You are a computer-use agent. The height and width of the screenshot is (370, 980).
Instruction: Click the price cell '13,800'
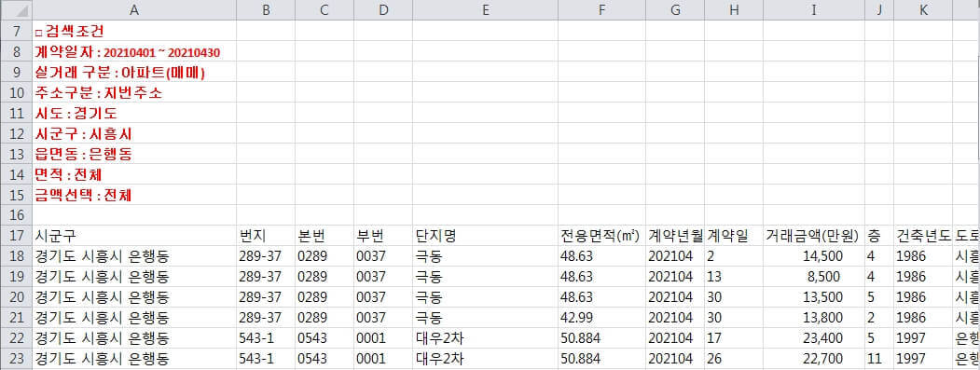tap(814, 318)
